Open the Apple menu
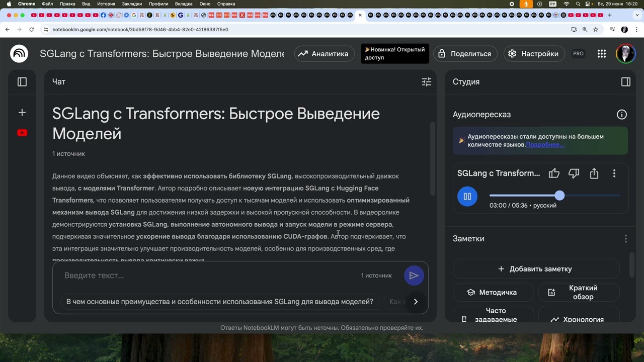Viewport: 644px width, 362px height. [x=9, y=4]
